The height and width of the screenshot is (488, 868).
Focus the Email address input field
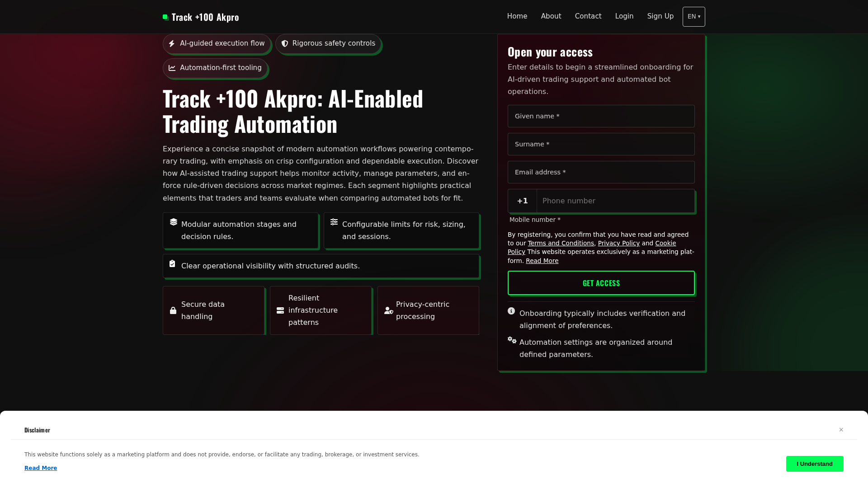click(601, 172)
